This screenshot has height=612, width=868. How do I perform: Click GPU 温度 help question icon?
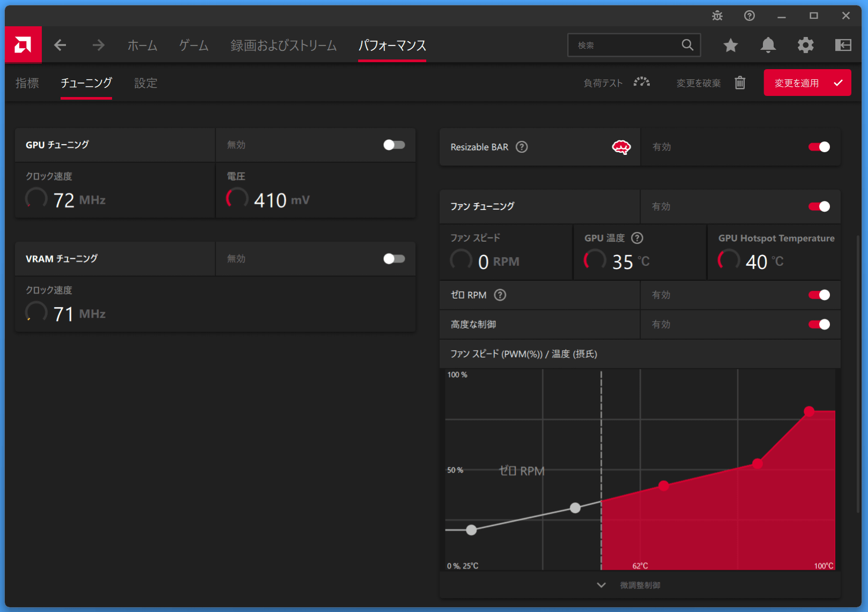(x=637, y=238)
